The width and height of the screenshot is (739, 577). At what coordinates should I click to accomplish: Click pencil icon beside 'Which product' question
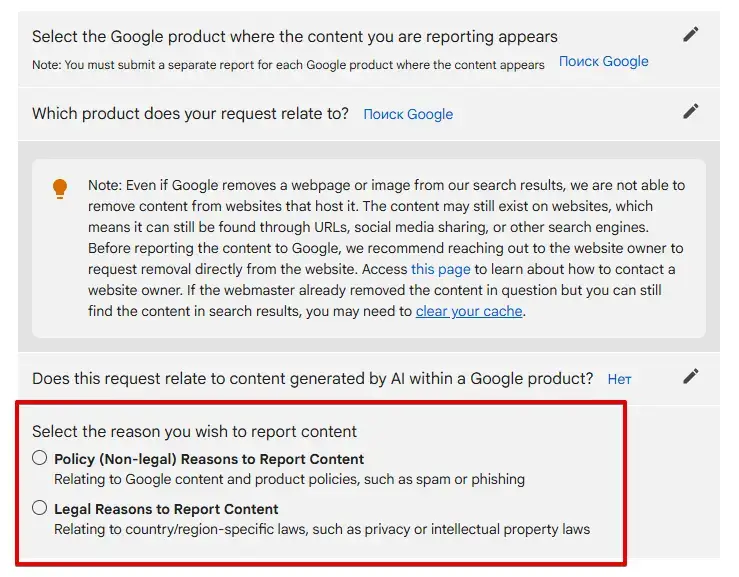click(690, 111)
